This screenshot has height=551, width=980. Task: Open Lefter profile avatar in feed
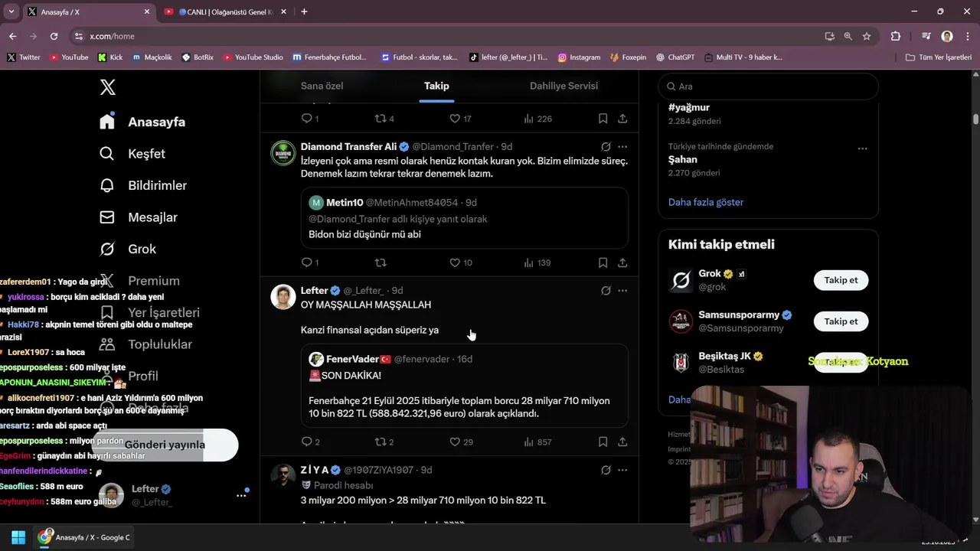tap(283, 297)
